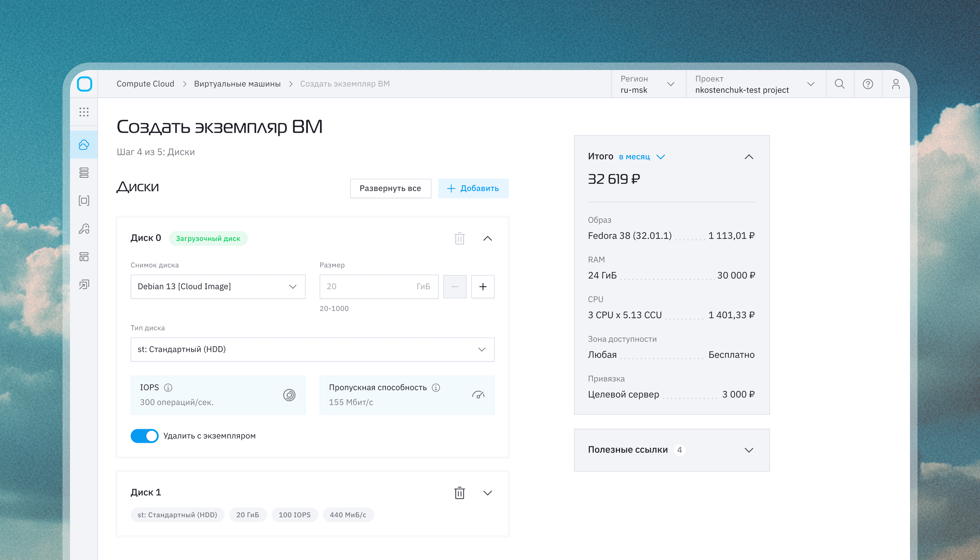980x560 pixels.
Task: Click the cloud platform logo icon
Action: pyautogui.click(x=84, y=84)
